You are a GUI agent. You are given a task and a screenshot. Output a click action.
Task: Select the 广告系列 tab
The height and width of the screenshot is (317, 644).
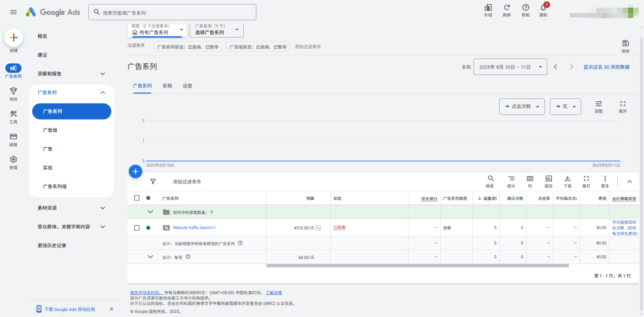tap(142, 86)
